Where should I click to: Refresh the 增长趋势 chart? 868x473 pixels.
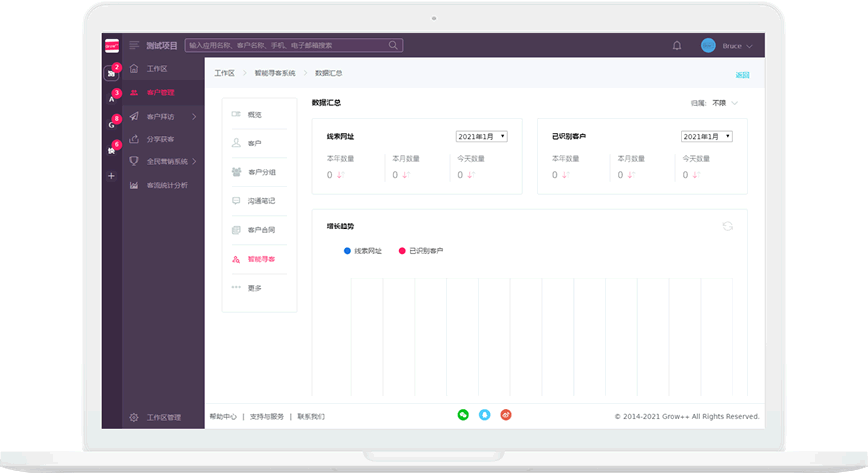[727, 226]
